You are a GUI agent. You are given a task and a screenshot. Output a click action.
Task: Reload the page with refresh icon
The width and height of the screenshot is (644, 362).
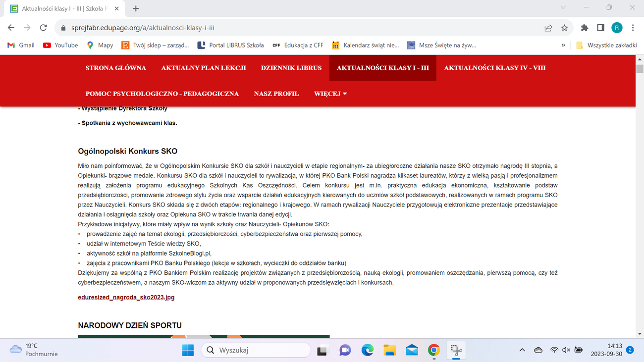tap(44, 28)
